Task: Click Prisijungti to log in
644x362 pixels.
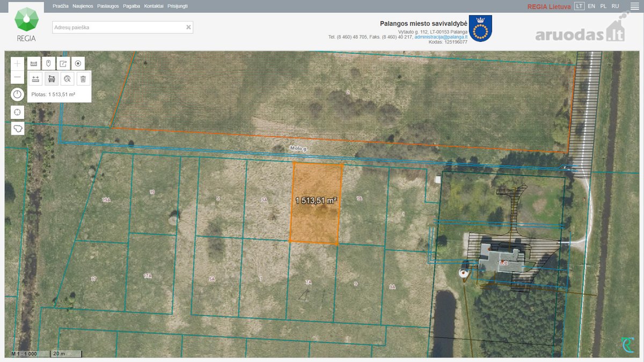Action: click(x=178, y=6)
